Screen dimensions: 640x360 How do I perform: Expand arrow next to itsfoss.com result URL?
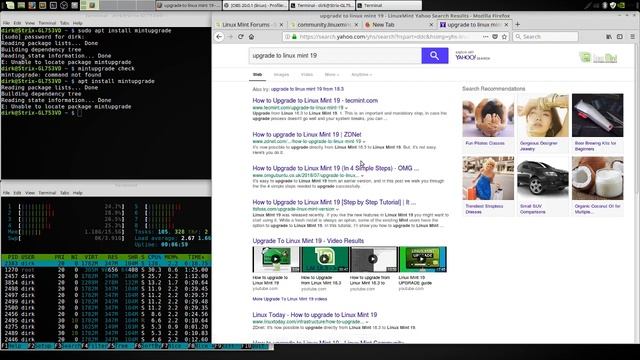click(x=337, y=209)
